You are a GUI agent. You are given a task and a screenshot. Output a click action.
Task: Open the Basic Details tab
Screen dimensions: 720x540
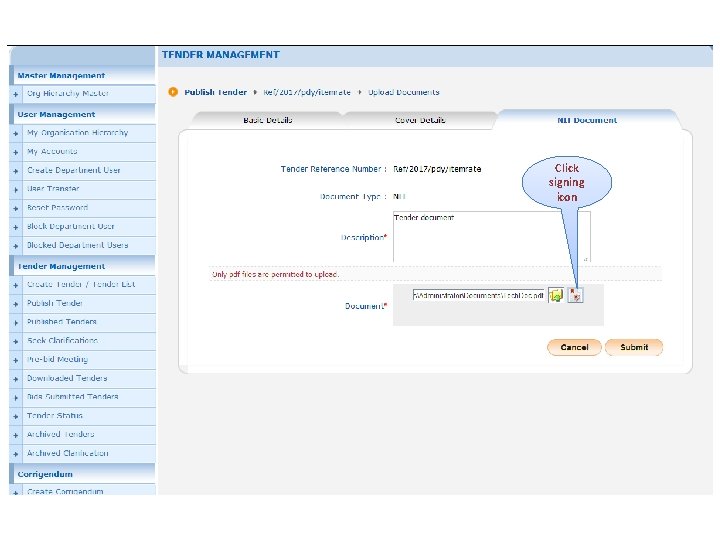[268, 120]
